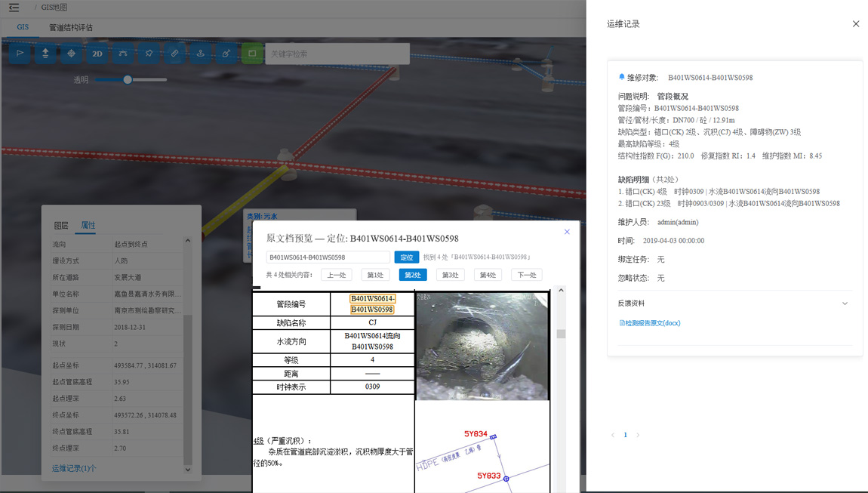Click the 定位 locate button
The height and width of the screenshot is (493, 868).
(407, 257)
